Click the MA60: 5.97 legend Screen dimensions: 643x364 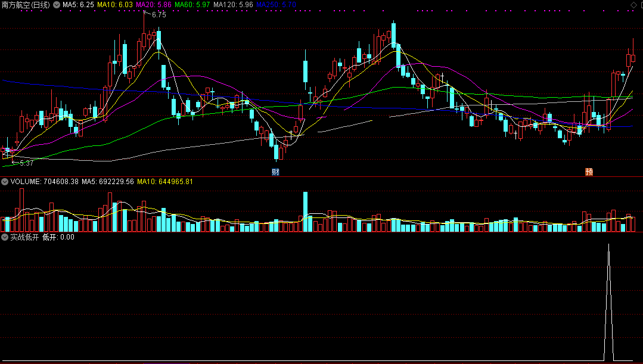(192, 5)
